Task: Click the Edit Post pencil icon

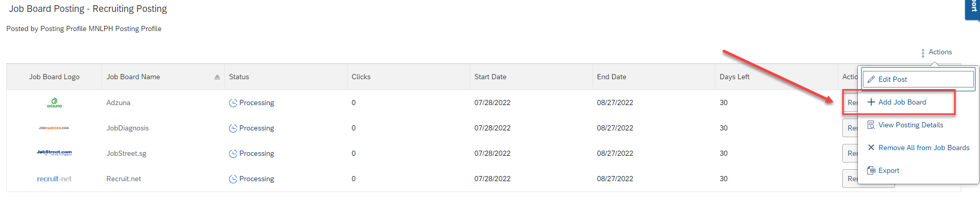Action: point(871,79)
